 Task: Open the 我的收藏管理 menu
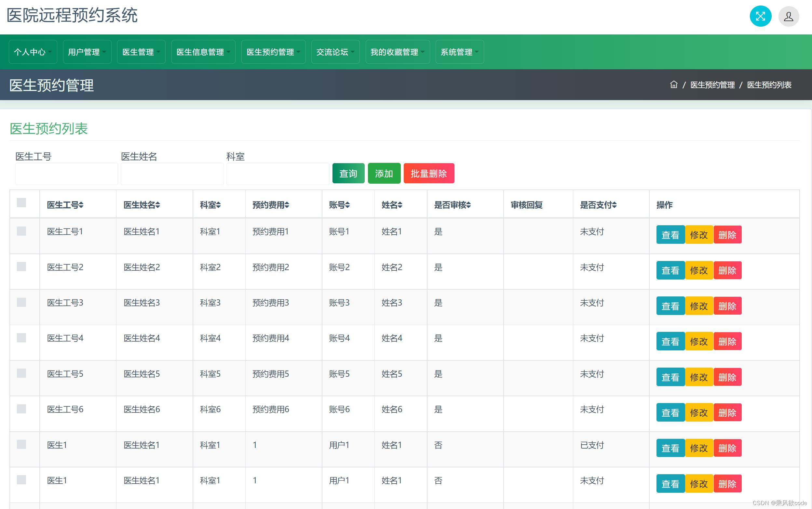point(397,52)
